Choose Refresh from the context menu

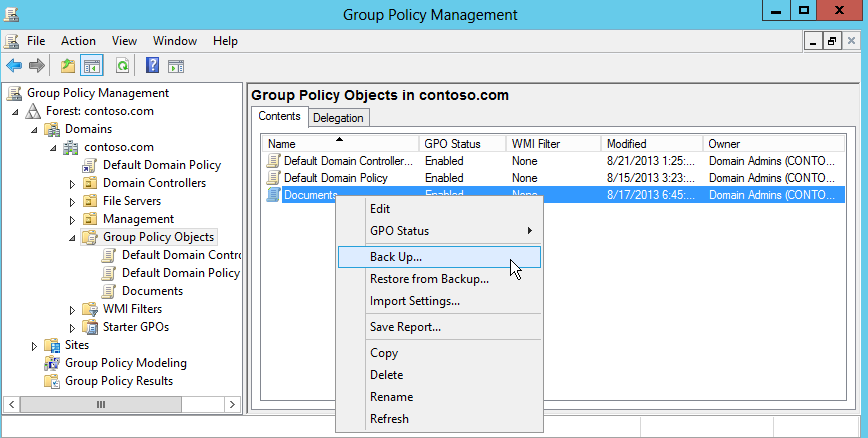439,419
